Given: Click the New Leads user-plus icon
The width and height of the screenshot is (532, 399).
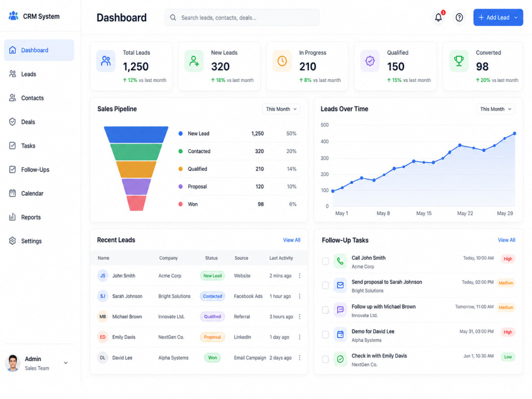Looking at the screenshot, I should coord(194,61).
